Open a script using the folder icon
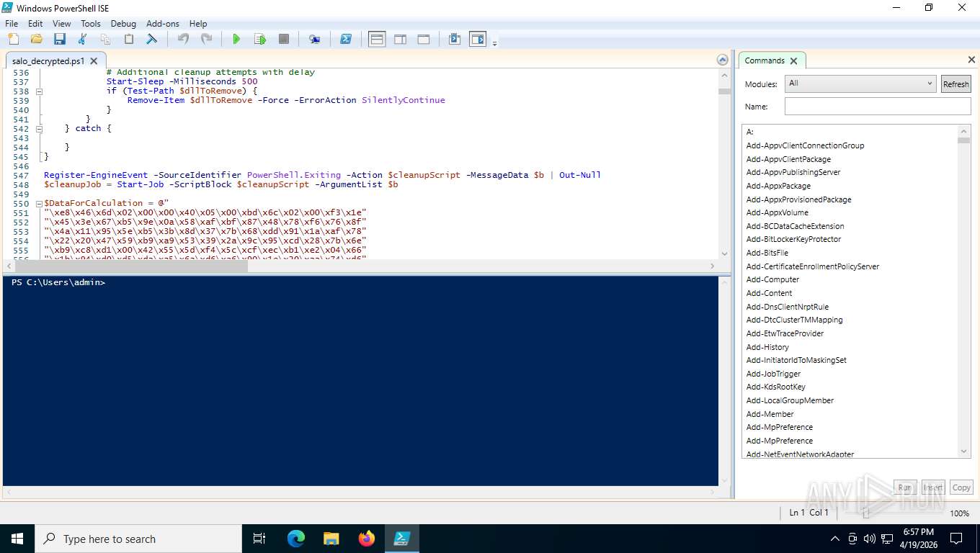Viewport: 980px width, 553px height. coord(36,39)
